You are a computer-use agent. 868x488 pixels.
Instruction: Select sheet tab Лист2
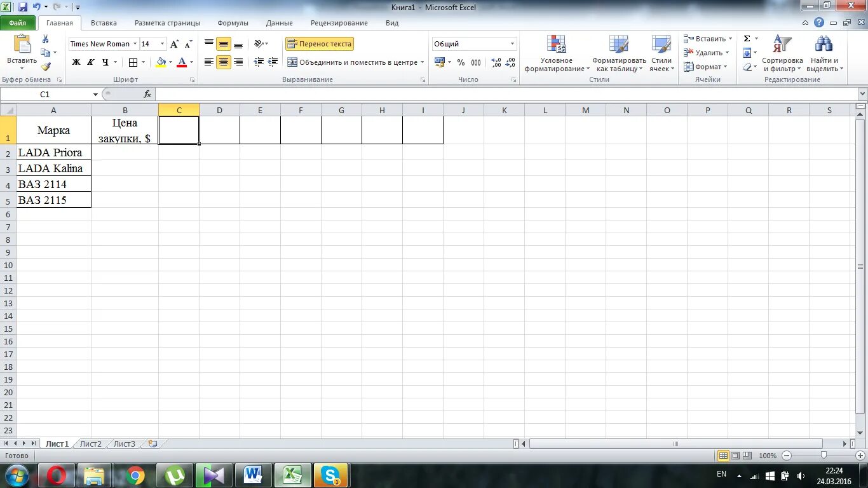[x=91, y=444]
